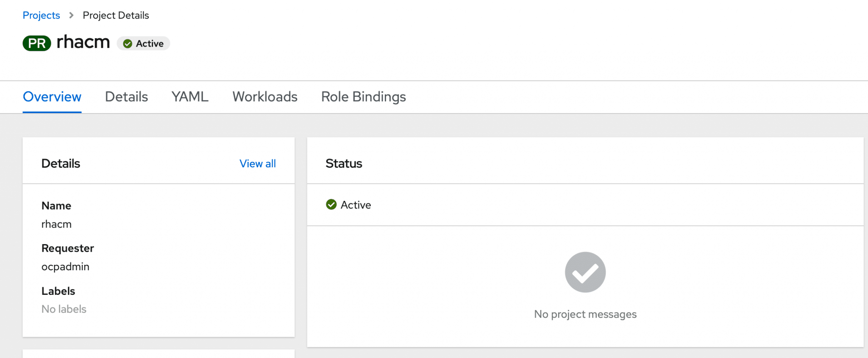Click the gray checkmark above No project messages
Viewport: 868px width, 358px height.
click(585, 272)
